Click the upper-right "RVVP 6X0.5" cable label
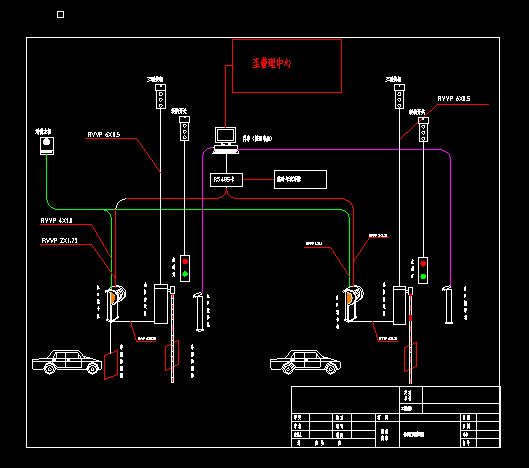Image resolution: width=529 pixels, height=468 pixels. 454,99
